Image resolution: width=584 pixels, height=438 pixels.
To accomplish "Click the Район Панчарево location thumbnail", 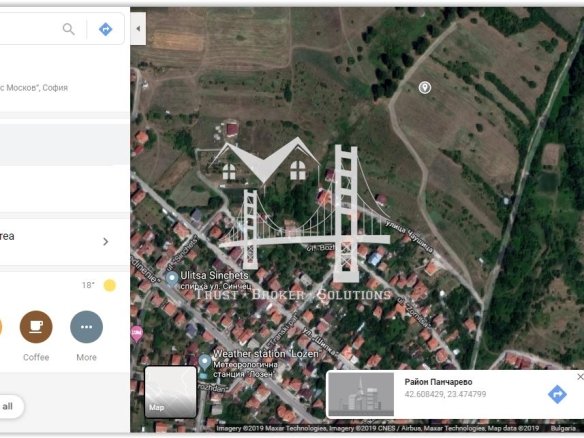I will (x=361, y=394).
